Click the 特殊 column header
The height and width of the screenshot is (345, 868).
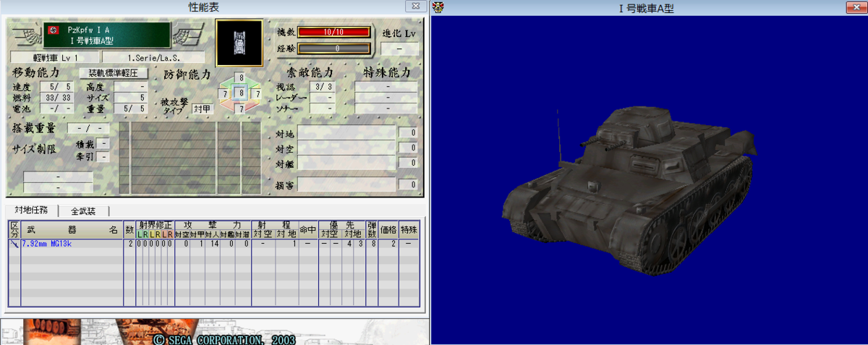[x=409, y=230]
